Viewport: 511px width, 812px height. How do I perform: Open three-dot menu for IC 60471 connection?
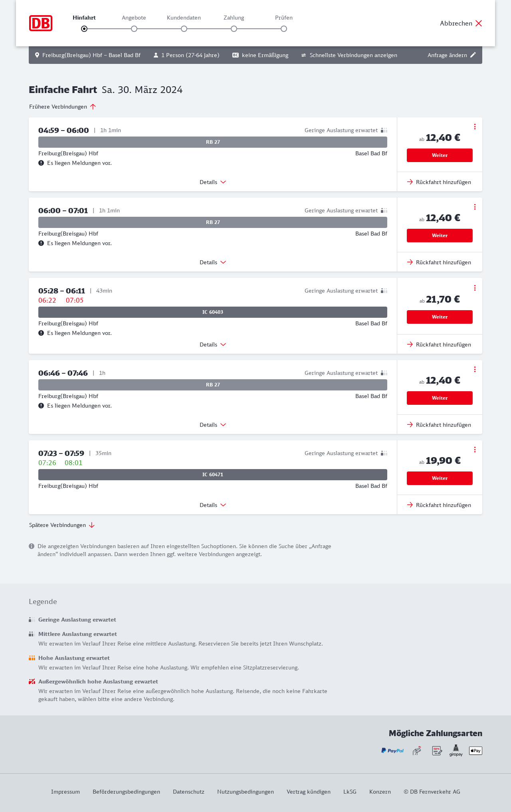[475, 450]
